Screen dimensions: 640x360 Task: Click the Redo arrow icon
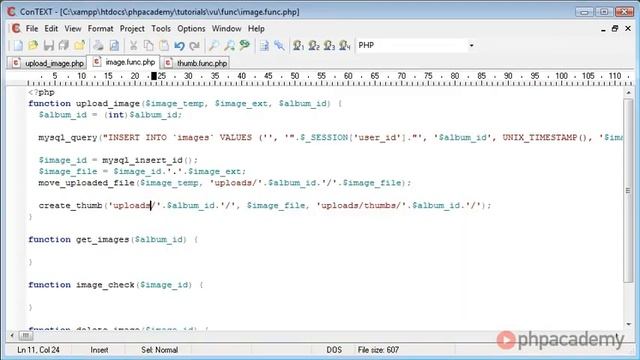[195, 45]
